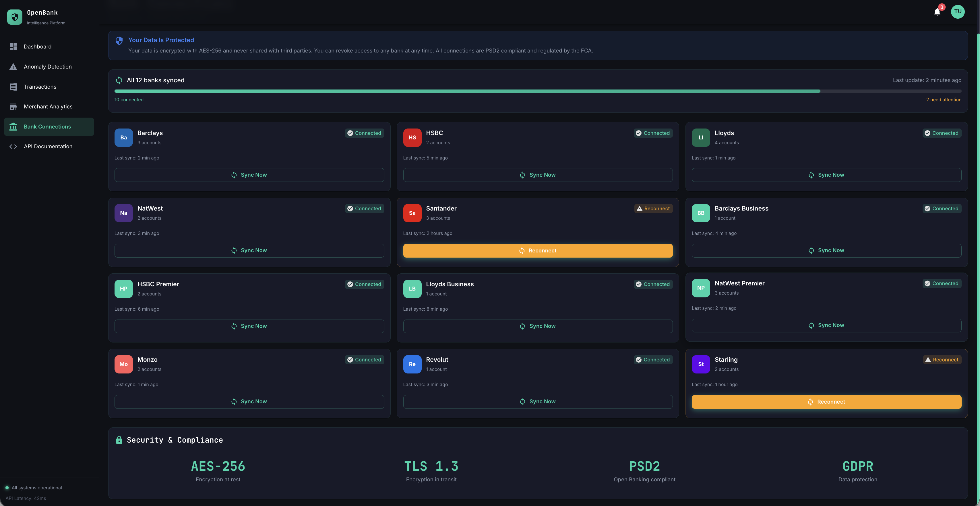Sync Lloyds now
Viewport: 980px width, 506px height.
826,175
